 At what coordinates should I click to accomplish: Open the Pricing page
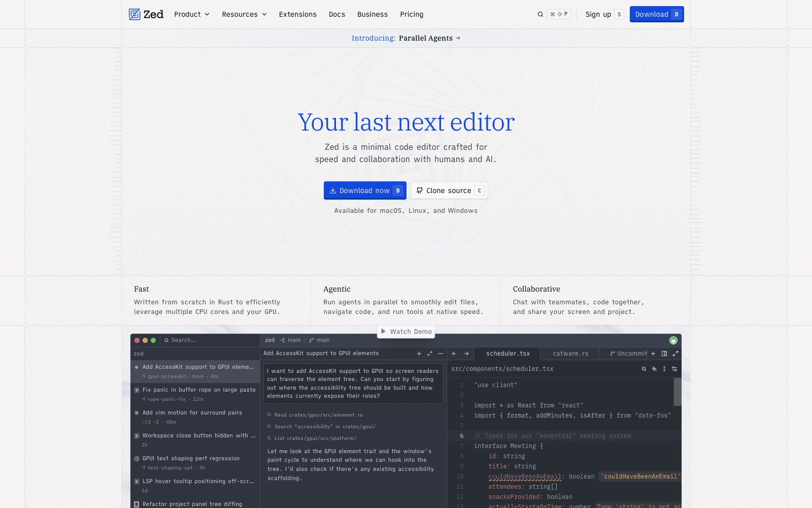412,14
